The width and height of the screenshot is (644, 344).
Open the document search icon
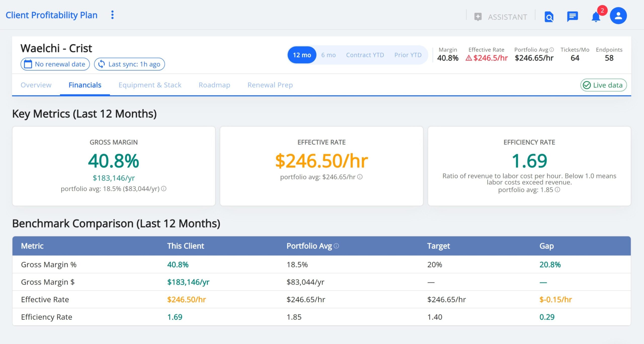549,17
